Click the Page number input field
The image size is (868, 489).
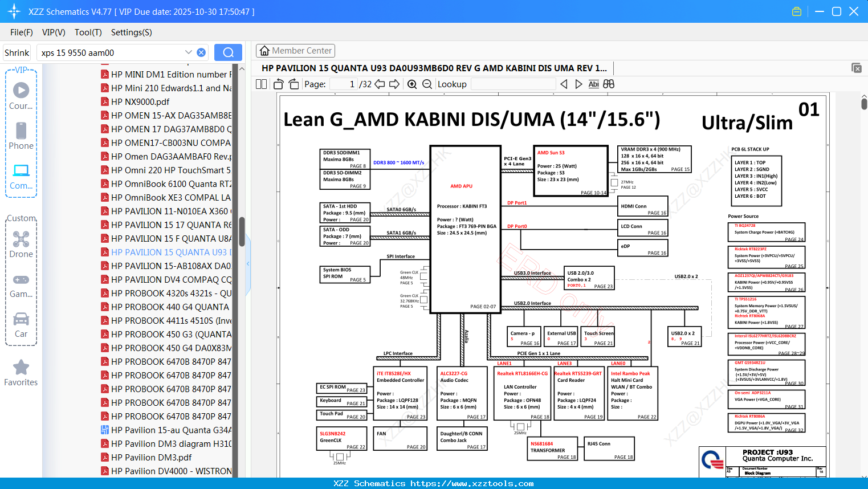pyautogui.click(x=344, y=84)
